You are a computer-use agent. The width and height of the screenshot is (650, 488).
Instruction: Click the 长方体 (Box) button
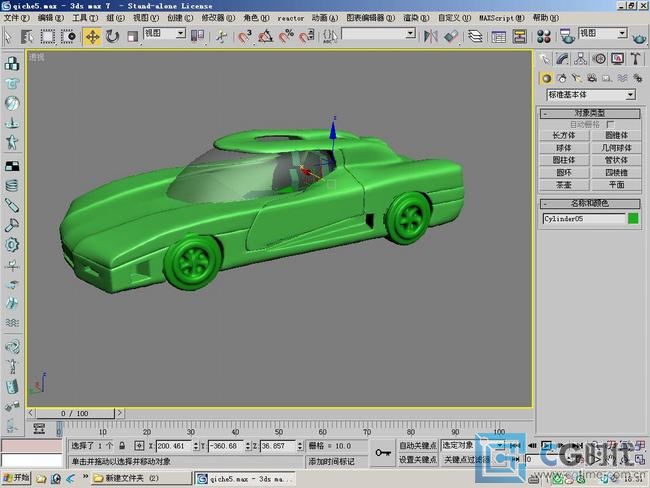(x=564, y=136)
